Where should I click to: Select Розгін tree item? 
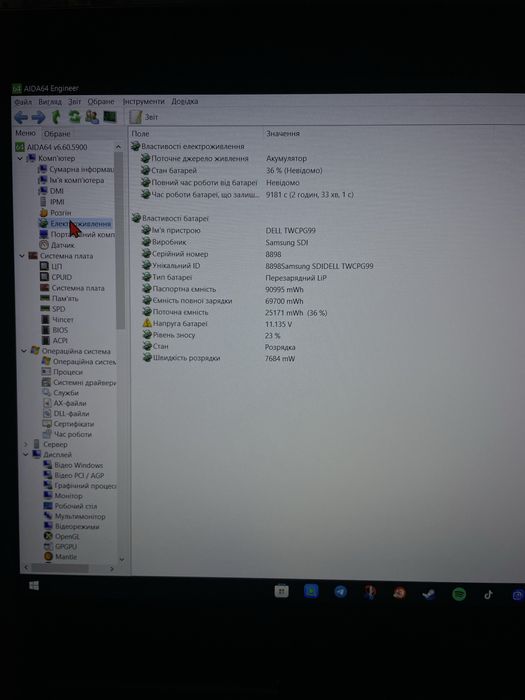point(55,213)
